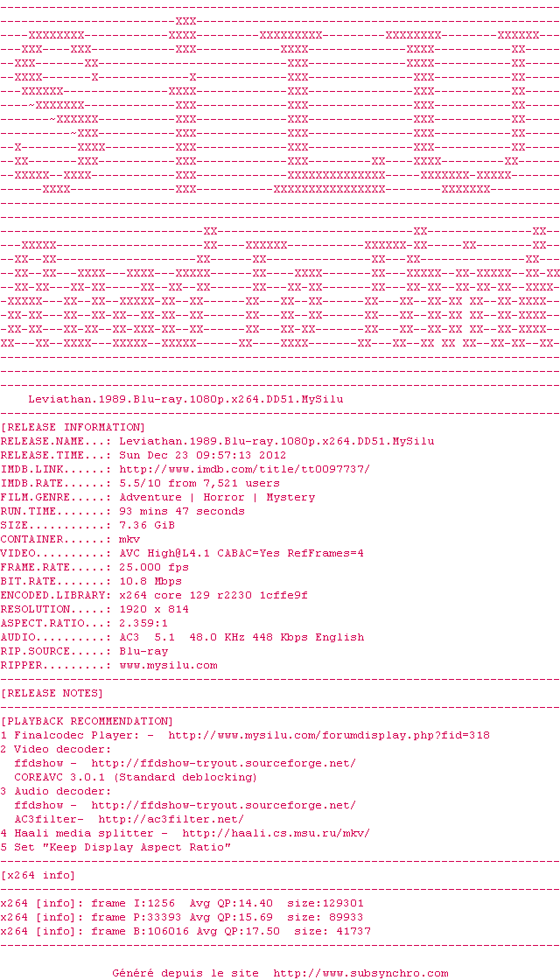Click the www.mysilu.com ripper address
The width and height of the screenshot is (560, 980).
[168, 665]
